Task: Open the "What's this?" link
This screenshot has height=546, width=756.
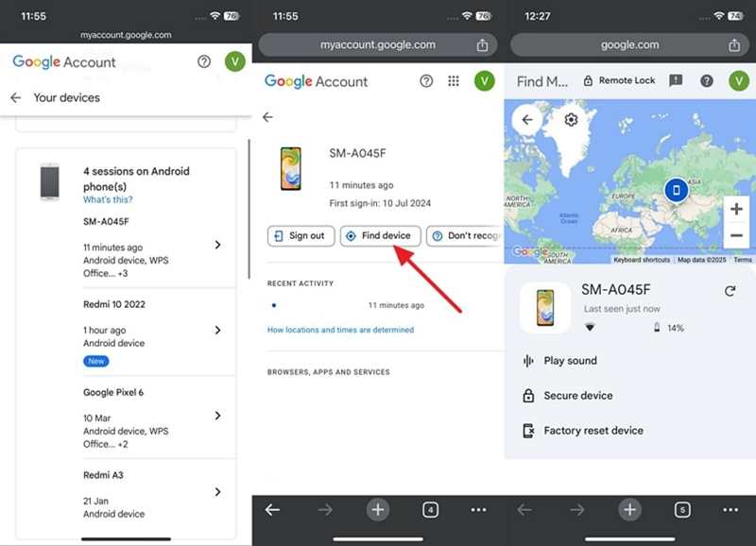Action: 108,200
